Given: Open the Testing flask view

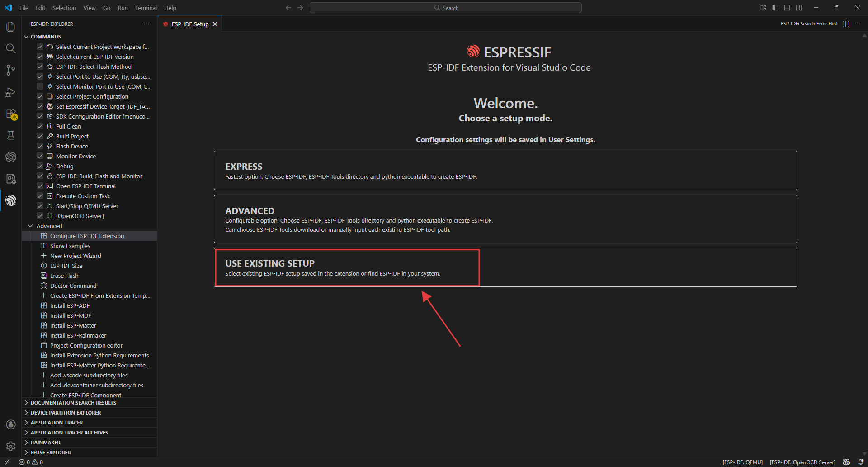Looking at the screenshot, I should (11, 135).
